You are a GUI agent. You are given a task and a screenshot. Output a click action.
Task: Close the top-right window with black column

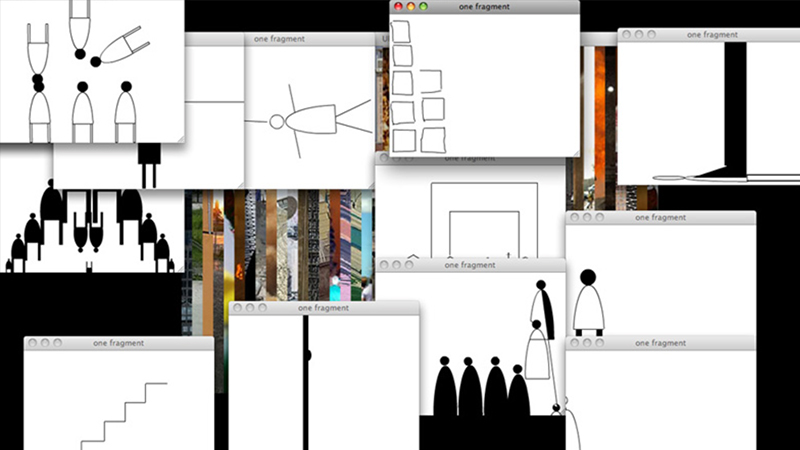click(627, 34)
